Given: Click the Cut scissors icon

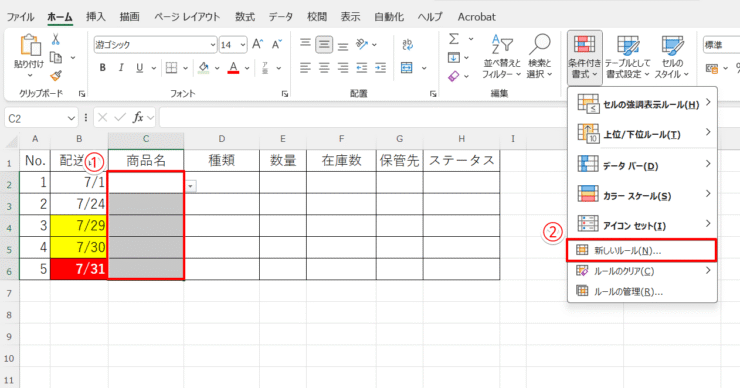Looking at the screenshot, I should (56, 39).
